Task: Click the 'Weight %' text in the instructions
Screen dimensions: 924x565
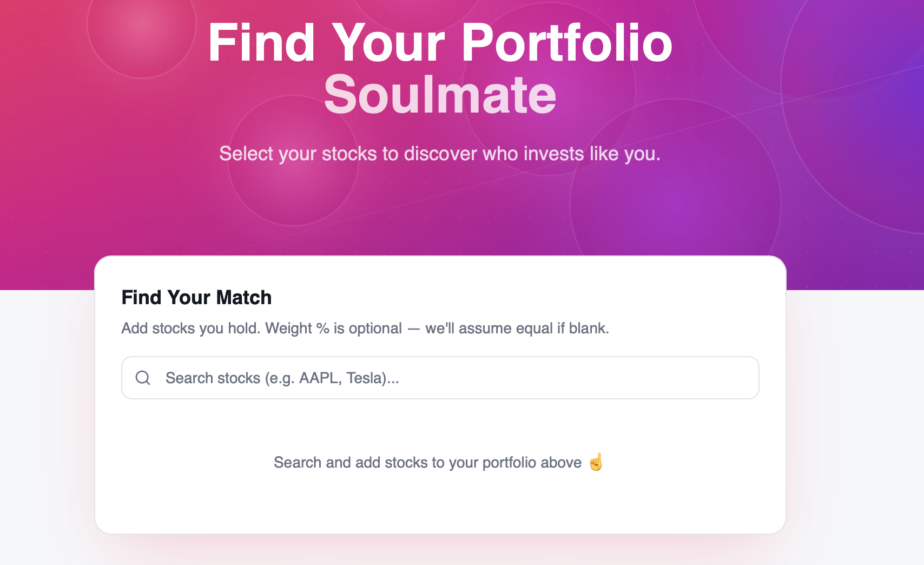Action: (x=296, y=328)
